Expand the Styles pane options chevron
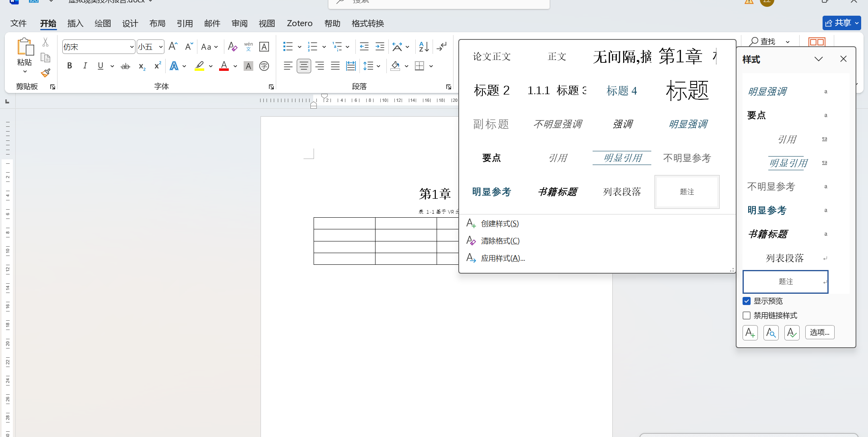The height and width of the screenshot is (437, 868). pos(818,59)
